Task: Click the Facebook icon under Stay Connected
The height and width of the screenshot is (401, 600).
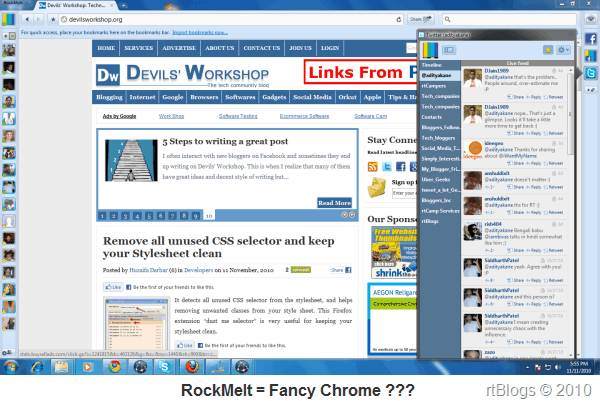Action: (401, 166)
